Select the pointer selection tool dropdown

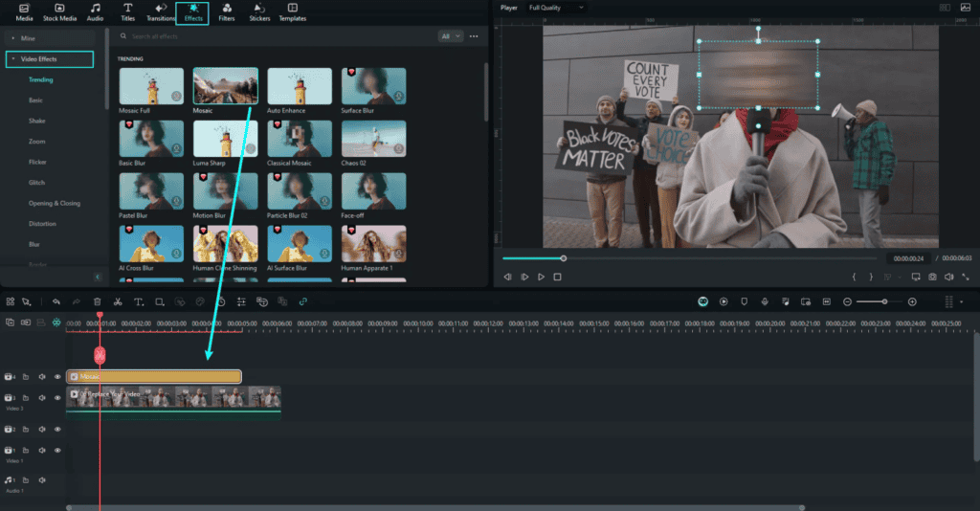[x=26, y=301]
